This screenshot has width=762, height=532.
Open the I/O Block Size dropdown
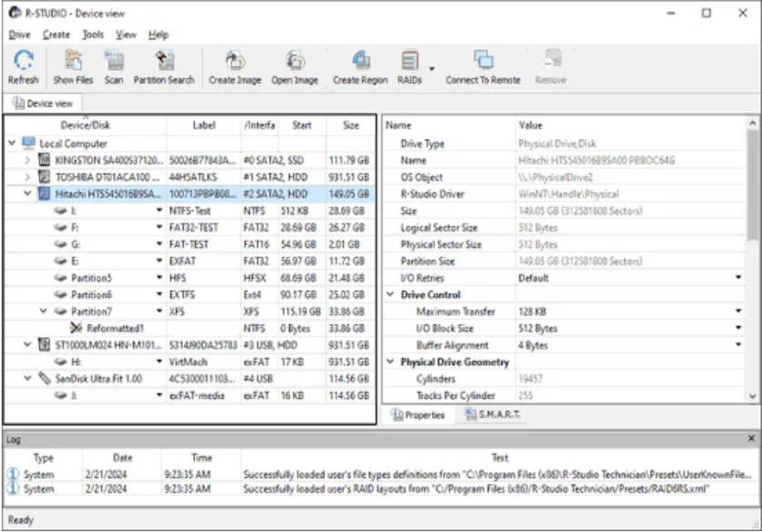click(x=738, y=328)
